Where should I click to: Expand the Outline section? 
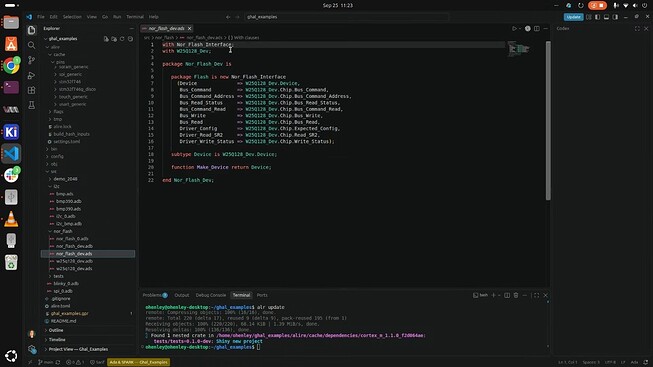pos(56,330)
